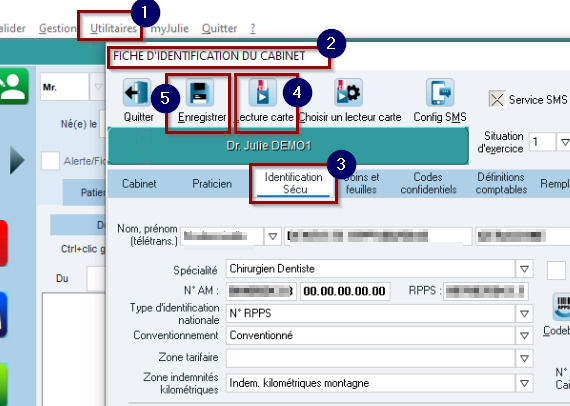Open the Gestion menu

pos(57,28)
